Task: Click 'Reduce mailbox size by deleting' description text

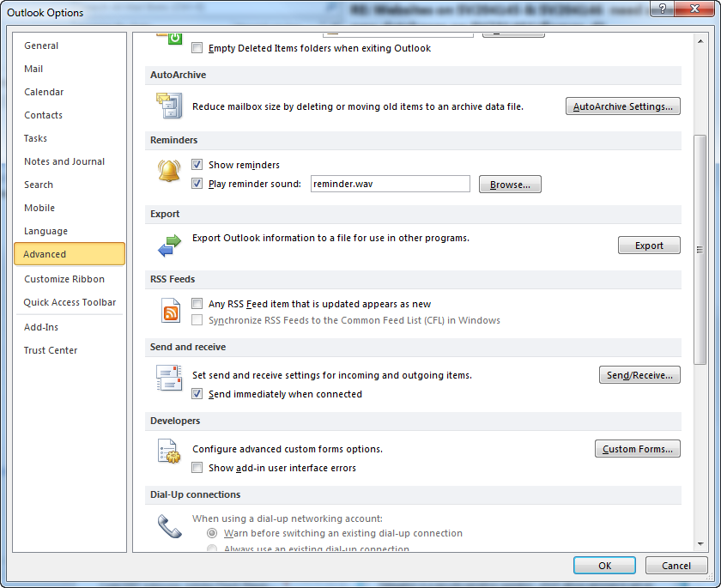Action: (x=358, y=106)
